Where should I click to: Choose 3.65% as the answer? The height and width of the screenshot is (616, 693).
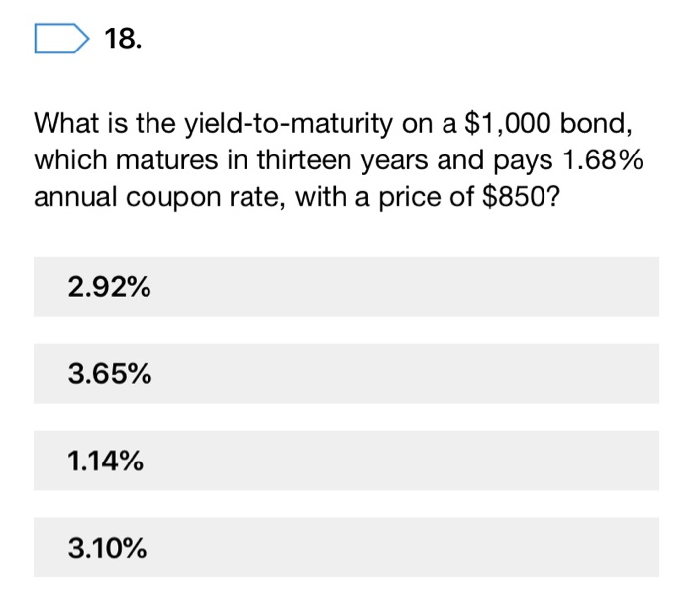(x=346, y=374)
